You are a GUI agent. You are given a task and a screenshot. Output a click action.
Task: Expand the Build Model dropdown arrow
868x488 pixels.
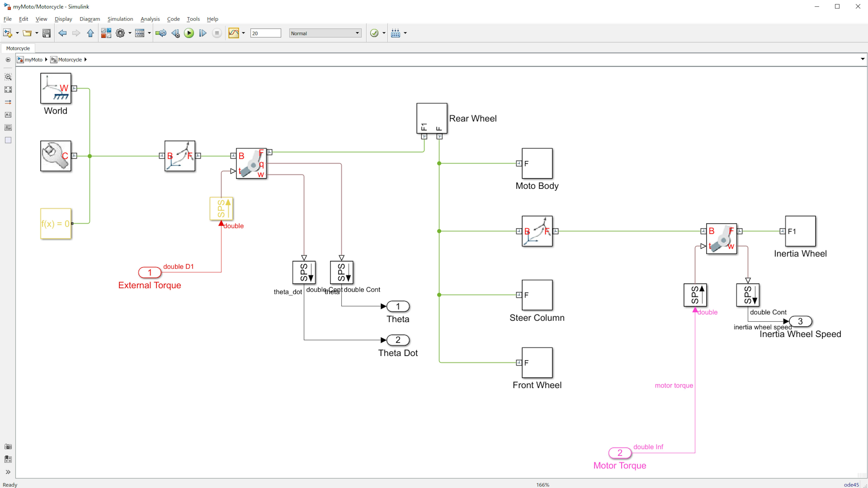[x=405, y=33]
